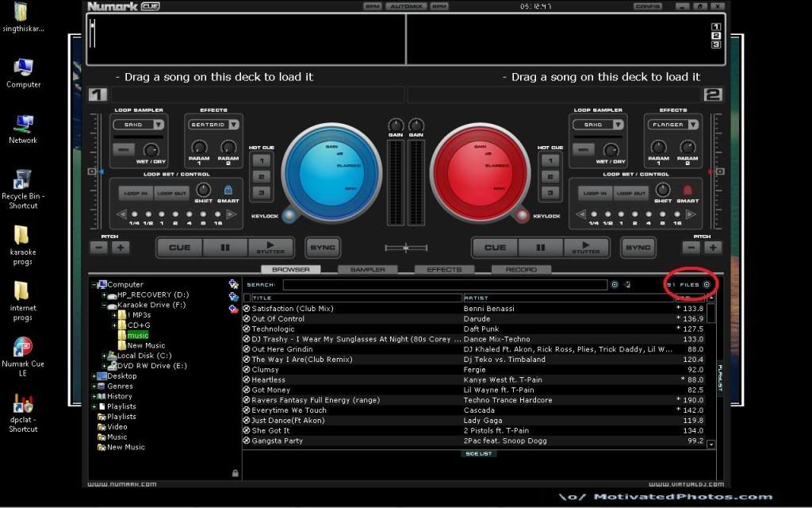Click the red folder icon beside the tree
This screenshot has width=812, height=508.
click(x=234, y=309)
